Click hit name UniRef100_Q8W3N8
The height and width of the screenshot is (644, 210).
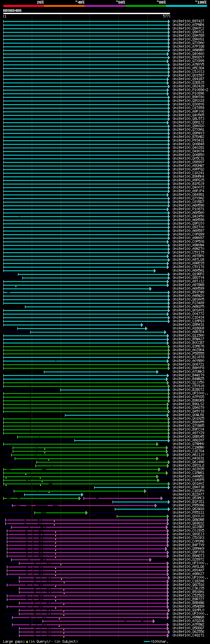click(x=188, y=520)
